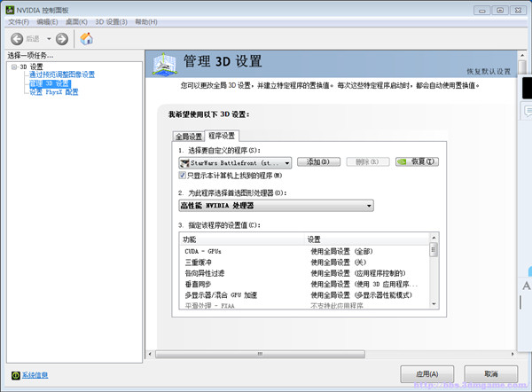Click horizontal scrollbar left arrow
This screenshot has width=532, height=392.
[150, 354]
